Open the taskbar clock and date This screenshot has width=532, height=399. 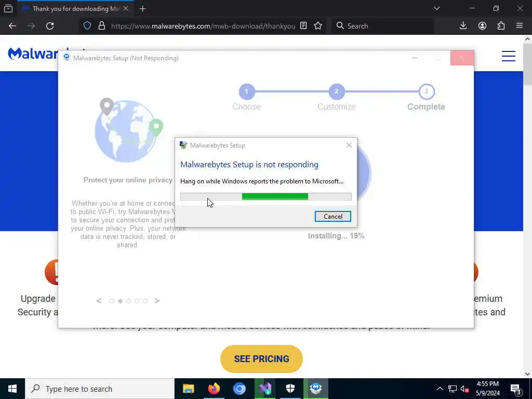point(487,389)
